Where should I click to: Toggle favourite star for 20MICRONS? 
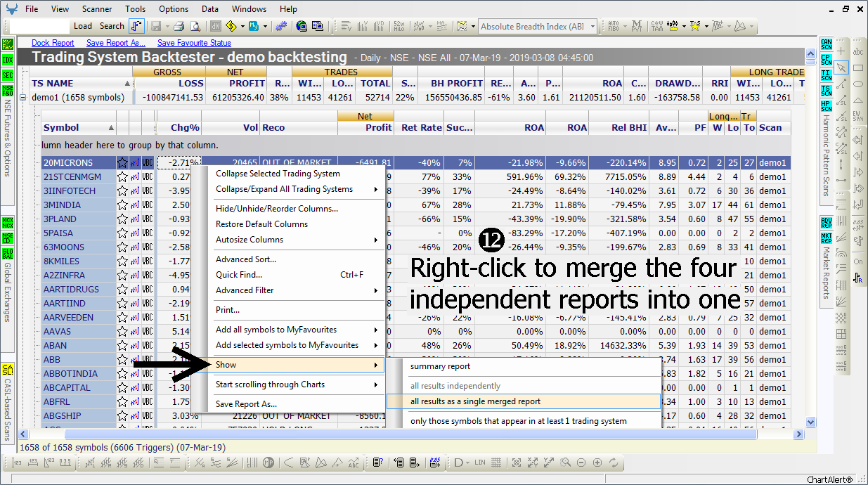(x=122, y=162)
